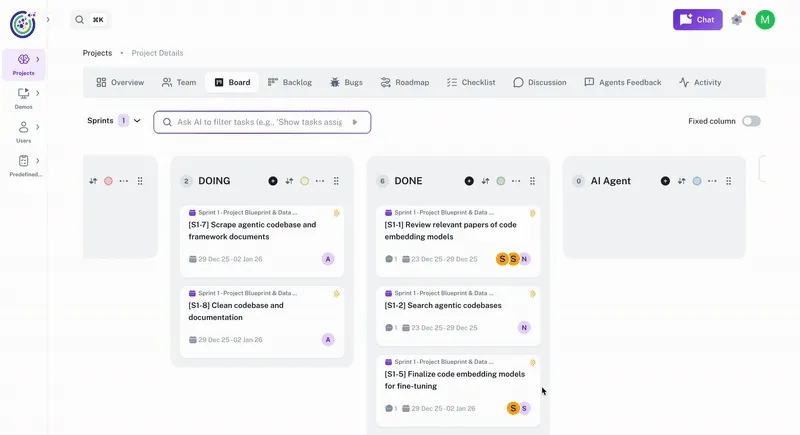Open the Roadmap tab
Screen dimensions: 800x435
point(404,82)
